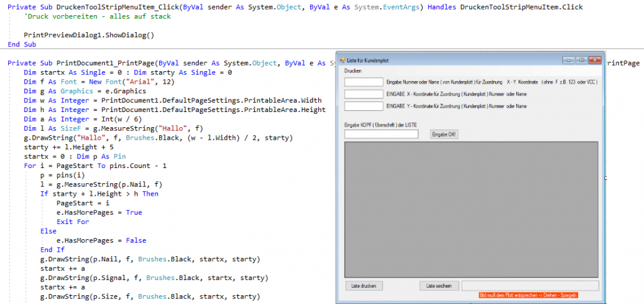Click the Liste drucken button

[364, 286]
